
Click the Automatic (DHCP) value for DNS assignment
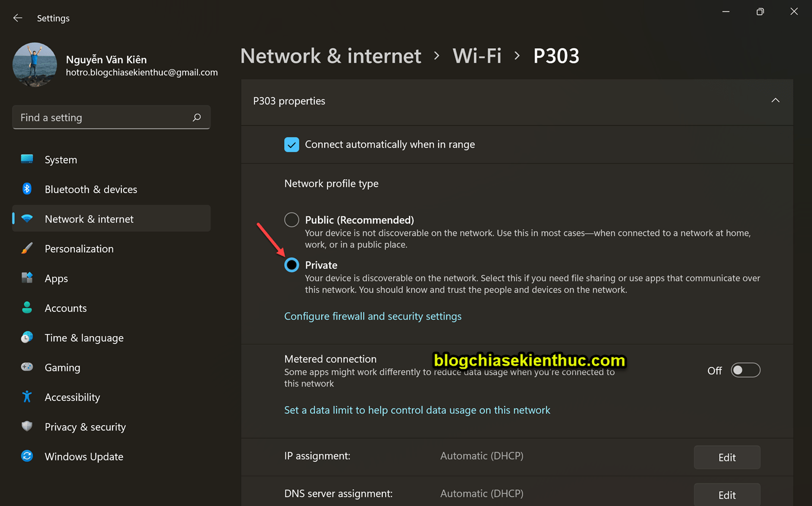(481, 494)
